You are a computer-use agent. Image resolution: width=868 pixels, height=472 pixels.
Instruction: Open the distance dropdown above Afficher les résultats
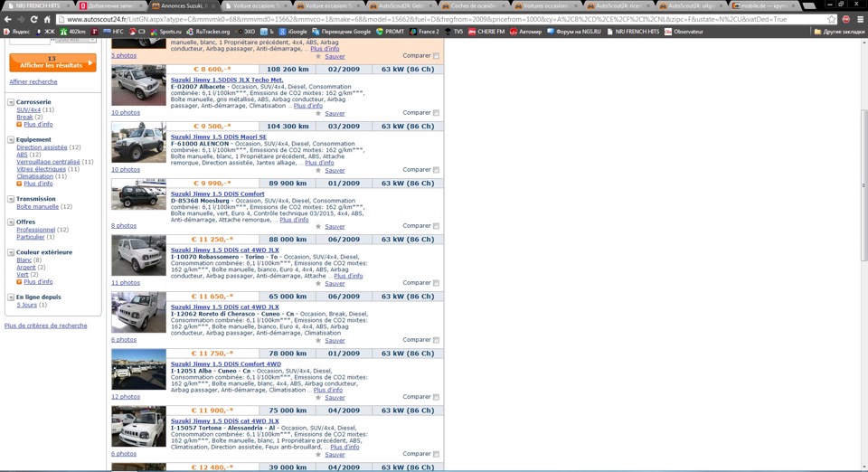76,41
